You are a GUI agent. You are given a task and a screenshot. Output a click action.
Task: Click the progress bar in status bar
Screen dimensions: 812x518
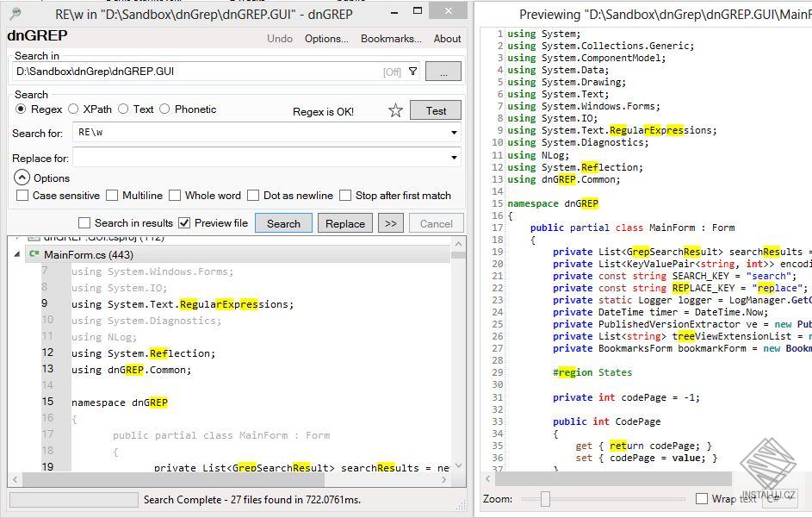[73, 500]
